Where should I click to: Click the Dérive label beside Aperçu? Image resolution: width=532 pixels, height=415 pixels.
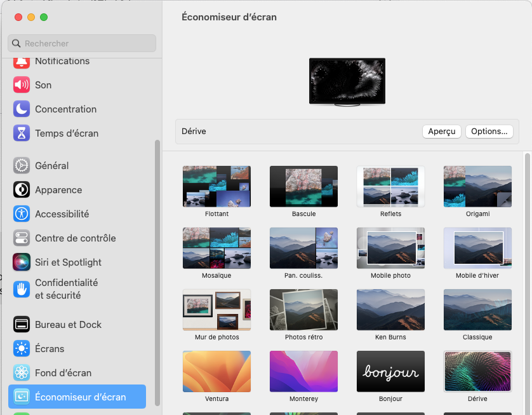(x=194, y=132)
